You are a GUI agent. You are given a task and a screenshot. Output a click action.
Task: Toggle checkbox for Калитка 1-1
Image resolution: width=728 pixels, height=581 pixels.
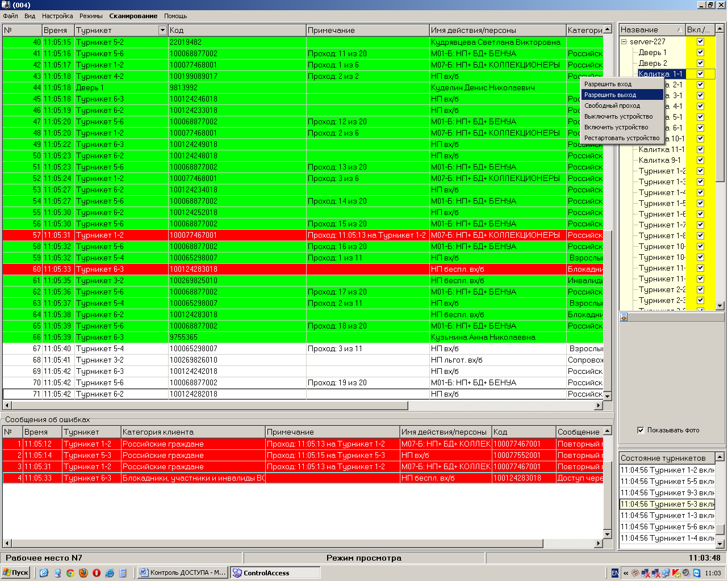[700, 74]
